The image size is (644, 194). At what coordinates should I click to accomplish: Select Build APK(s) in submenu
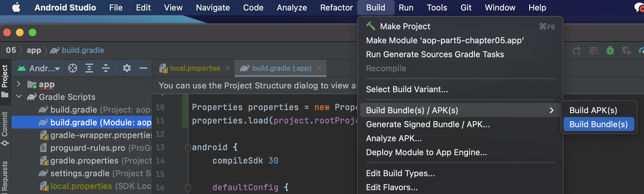(x=599, y=110)
